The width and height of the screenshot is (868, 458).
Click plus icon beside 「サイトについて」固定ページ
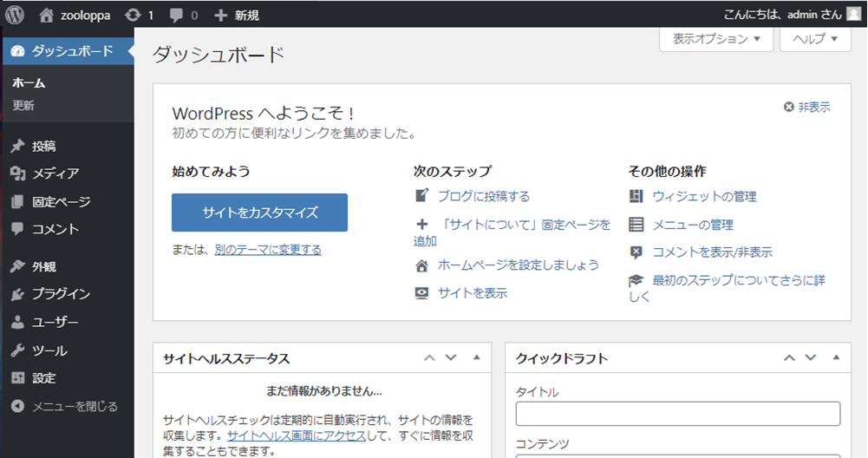[421, 225]
